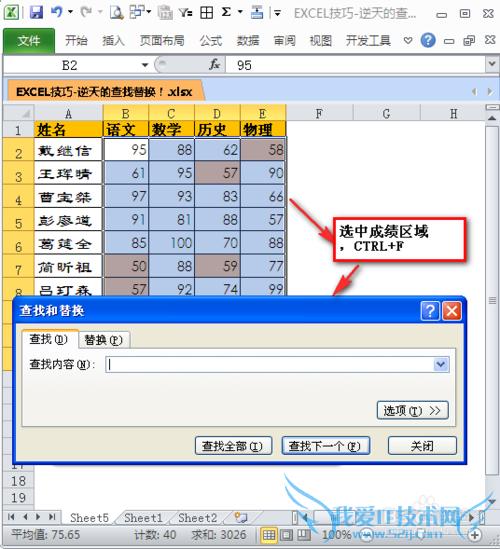Open the 开发工具 Developer ribbon tab
Viewport: 500px width, 549px height.
(x=368, y=41)
